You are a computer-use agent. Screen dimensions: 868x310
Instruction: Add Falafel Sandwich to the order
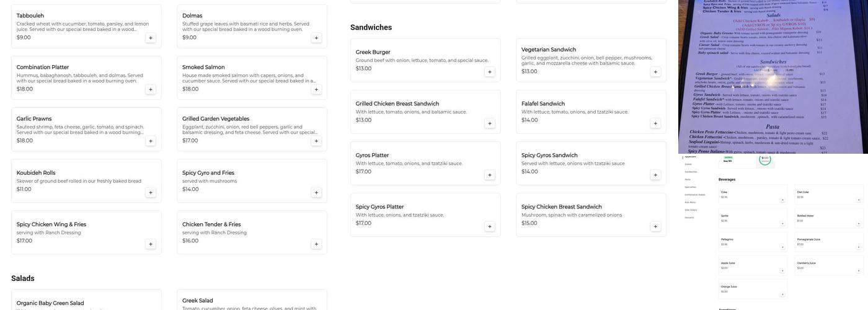[655, 123]
